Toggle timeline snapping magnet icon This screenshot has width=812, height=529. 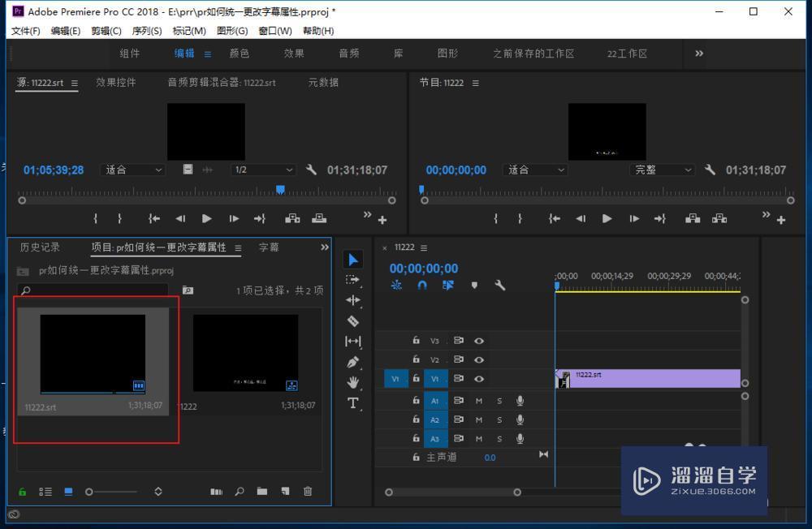click(x=422, y=286)
